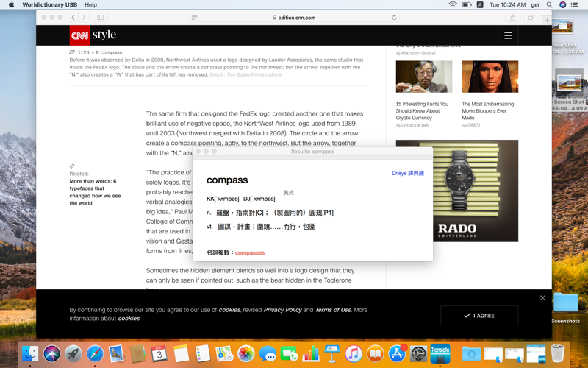Click the cookies link in banner
This screenshot has width=588, height=368.
coord(229,310)
